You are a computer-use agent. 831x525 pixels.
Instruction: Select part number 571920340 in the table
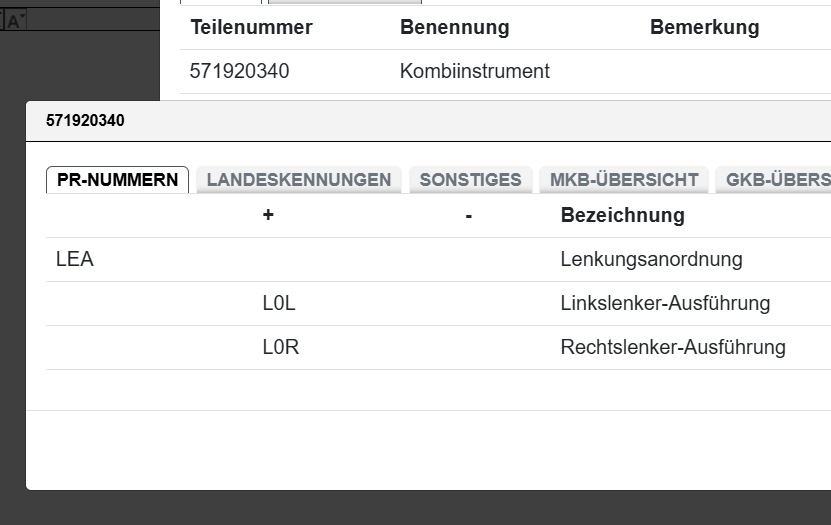click(x=239, y=72)
